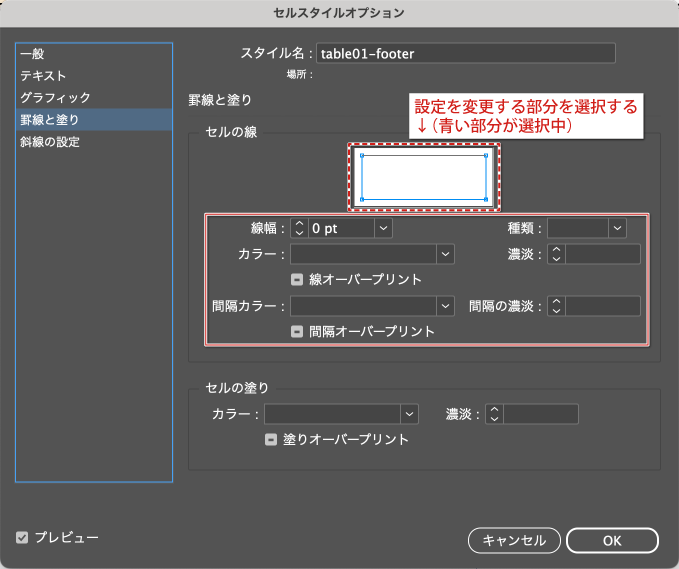Viewport: 679px width, 569px height.
Task: Open the 線幅 dropdown arrow
Action: [x=383, y=228]
